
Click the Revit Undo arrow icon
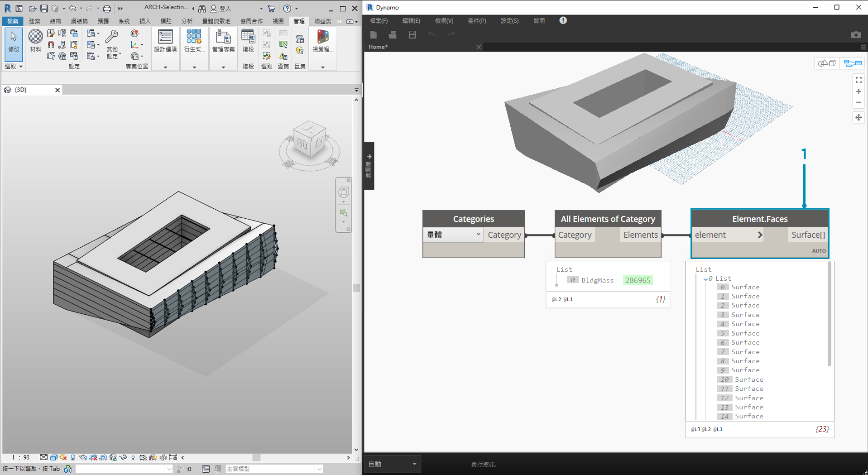point(72,8)
